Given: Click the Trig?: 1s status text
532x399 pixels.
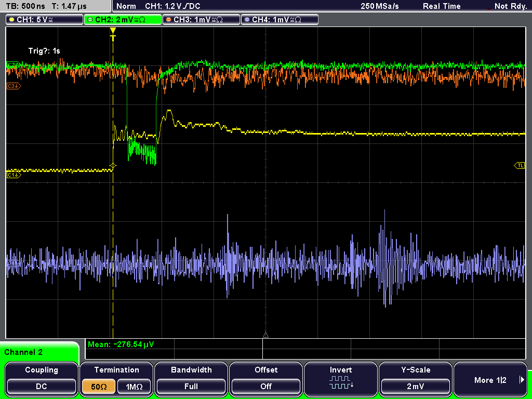Looking at the screenshot, I should click(x=45, y=51).
